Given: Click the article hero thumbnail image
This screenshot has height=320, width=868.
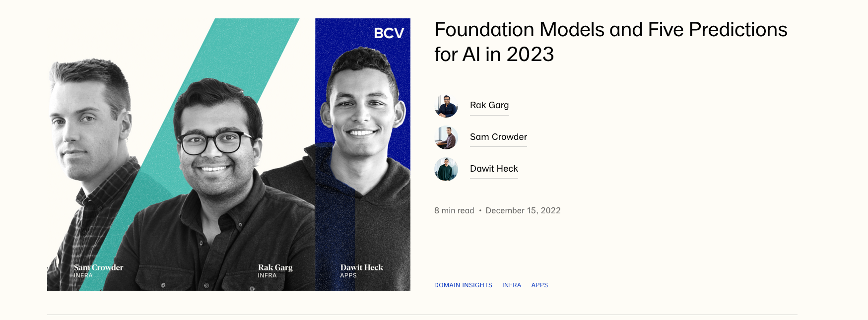Looking at the screenshot, I should coord(229,154).
